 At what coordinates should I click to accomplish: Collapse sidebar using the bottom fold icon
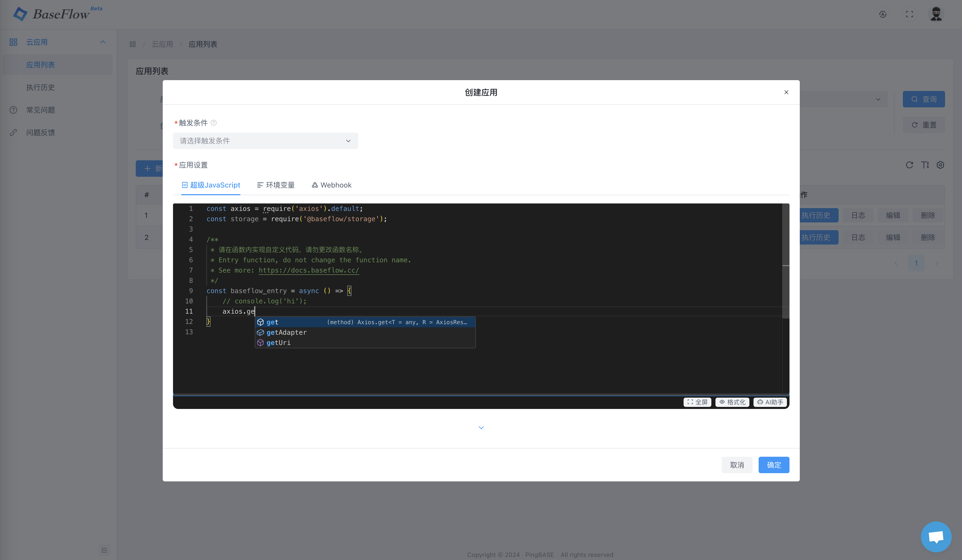104,550
